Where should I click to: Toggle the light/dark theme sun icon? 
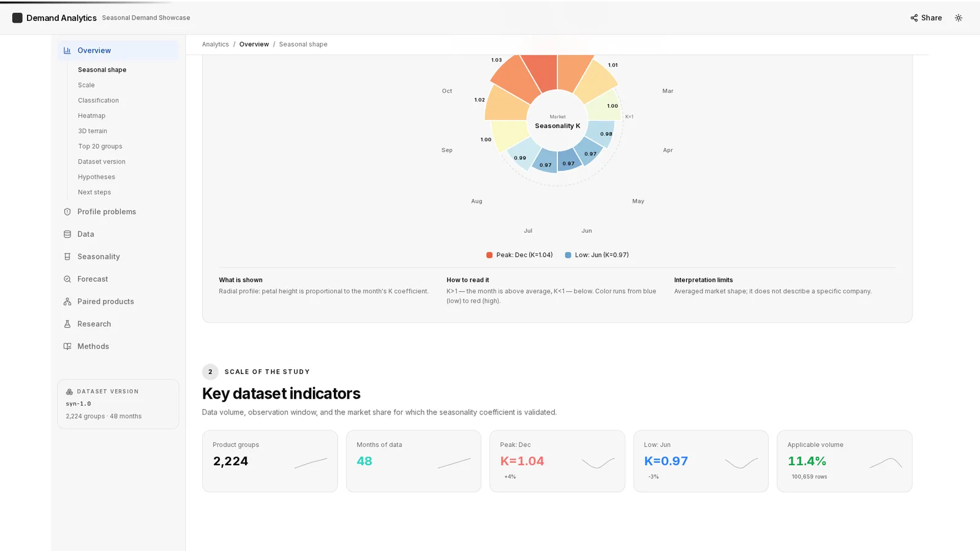pos(959,18)
